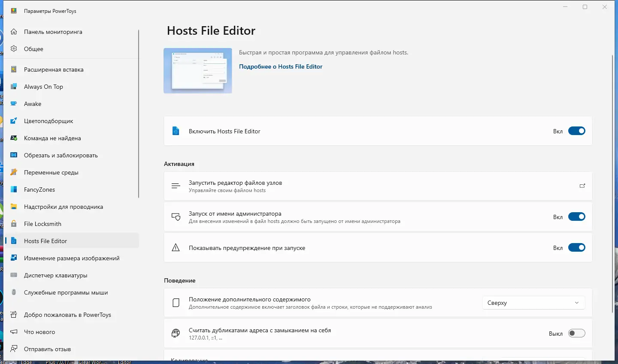This screenshot has height=364, width=618.
Task: Click the image resize (Изменение размера изображений) icon
Action: (x=14, y=258)
